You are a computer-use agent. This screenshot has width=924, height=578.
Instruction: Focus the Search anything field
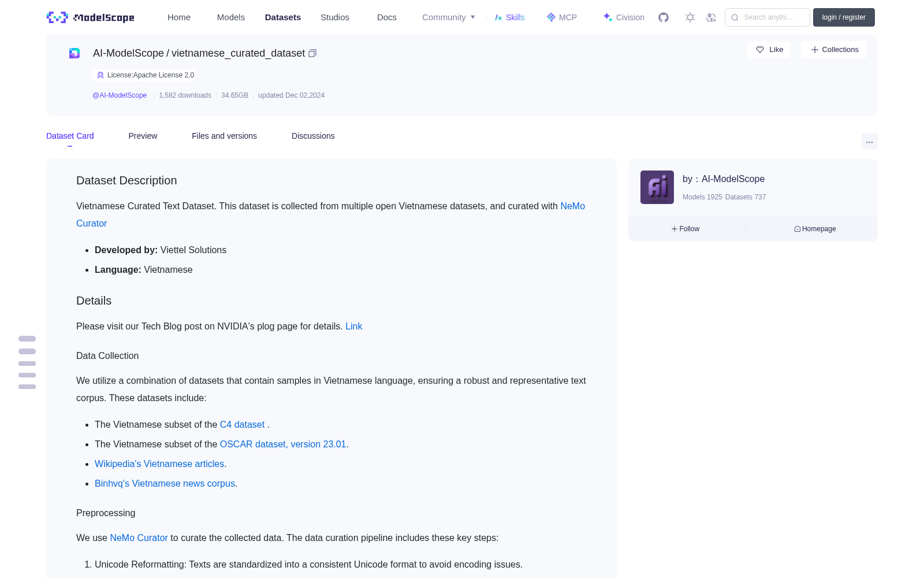[x=767, y=17]
